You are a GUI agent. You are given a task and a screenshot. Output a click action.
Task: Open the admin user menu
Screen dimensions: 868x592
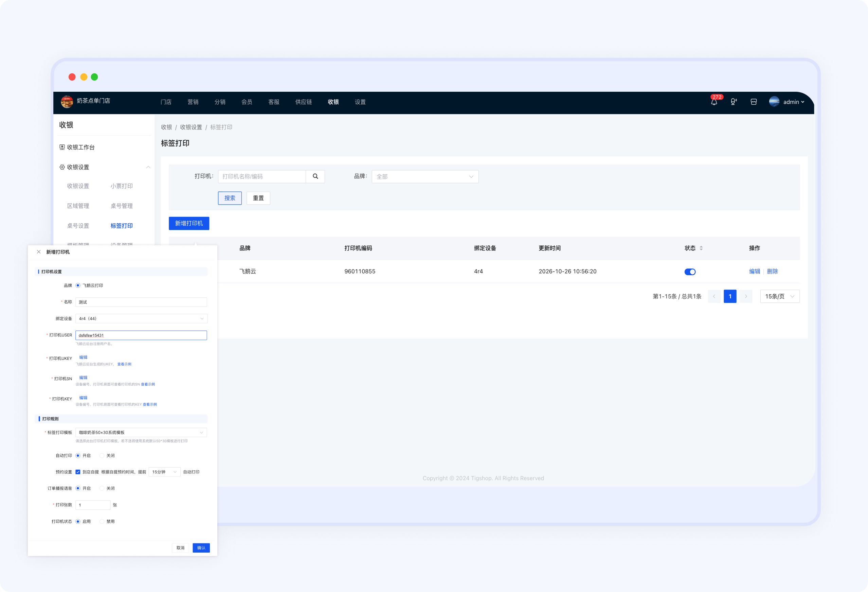[x=794, y=102]
